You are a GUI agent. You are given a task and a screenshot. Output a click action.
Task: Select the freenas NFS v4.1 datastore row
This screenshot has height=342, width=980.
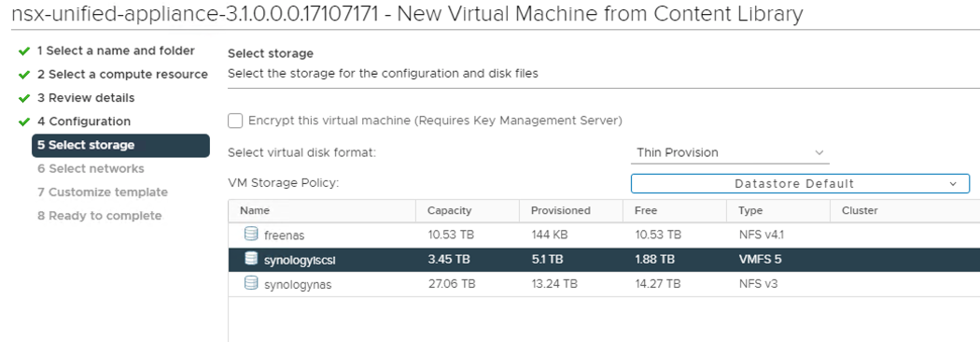[604, 235]
